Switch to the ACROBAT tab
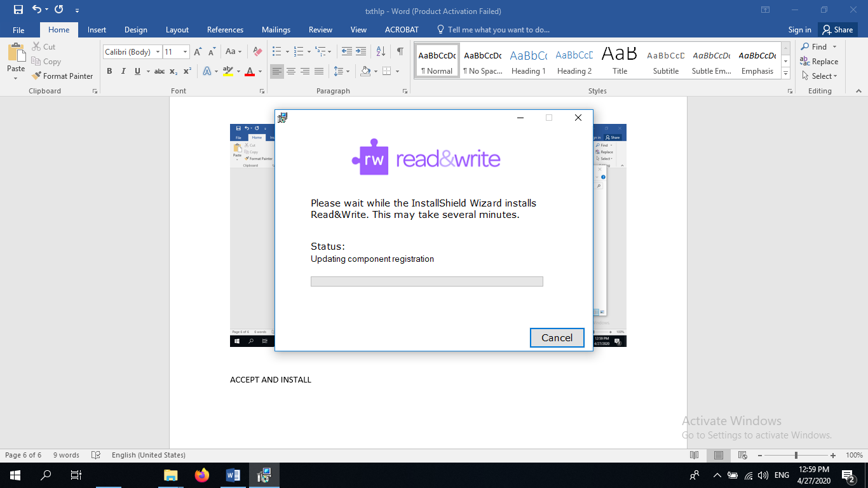This screenshot has width=868, height=488. point(402,30)
